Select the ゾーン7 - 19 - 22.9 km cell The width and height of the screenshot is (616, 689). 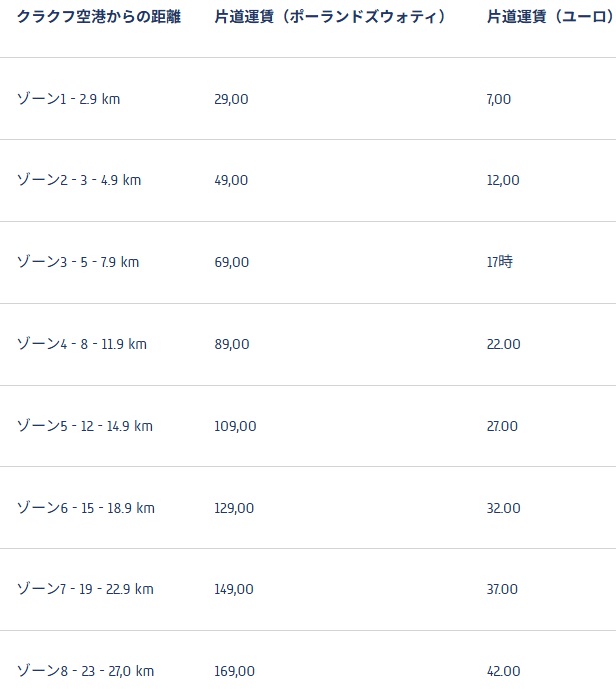[x=85, y=590]
